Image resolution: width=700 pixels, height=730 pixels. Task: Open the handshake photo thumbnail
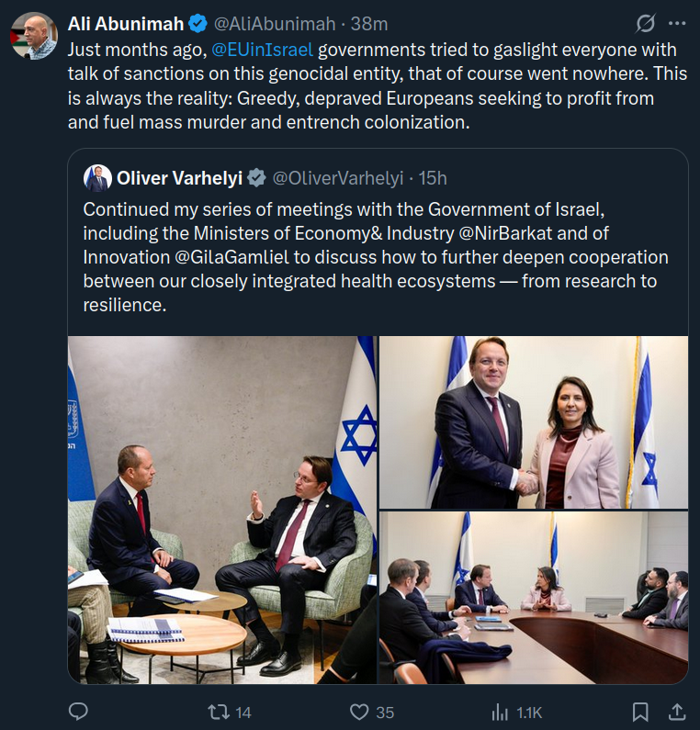point(533,421)
